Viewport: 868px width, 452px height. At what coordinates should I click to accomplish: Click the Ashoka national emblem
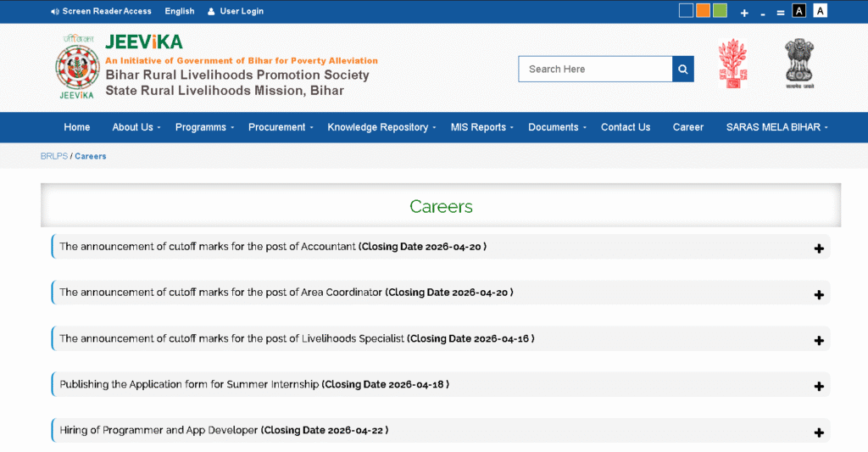[798, 63]
